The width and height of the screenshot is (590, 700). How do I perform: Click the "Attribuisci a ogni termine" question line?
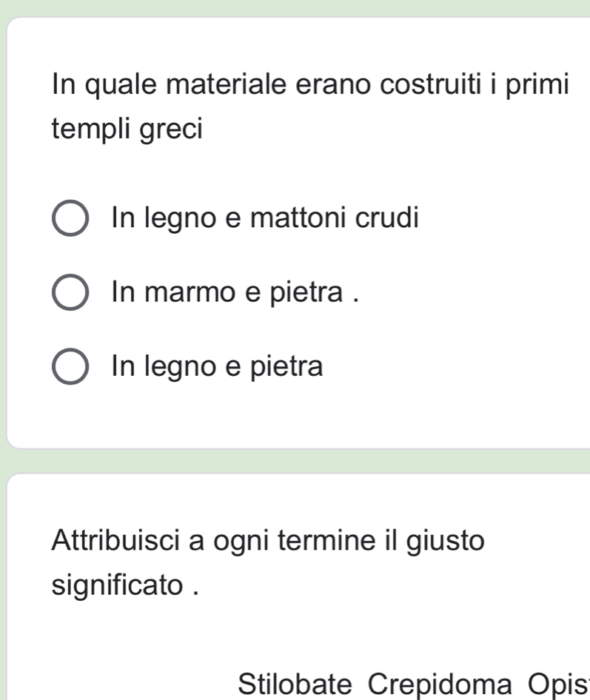coord(269,539)
